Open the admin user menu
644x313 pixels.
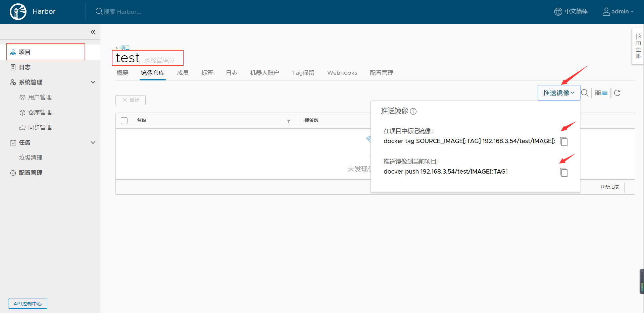618,12
